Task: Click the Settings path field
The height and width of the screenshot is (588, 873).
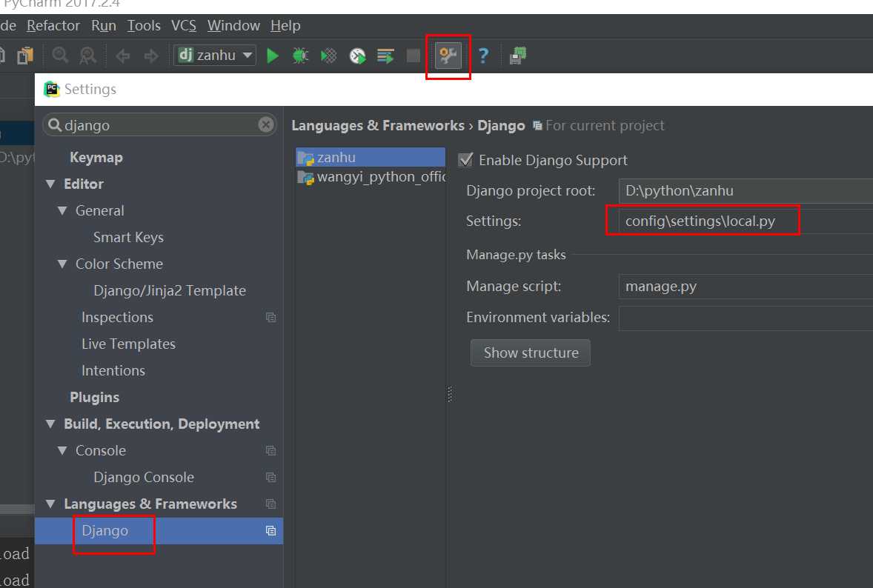Action: [746, 221]
